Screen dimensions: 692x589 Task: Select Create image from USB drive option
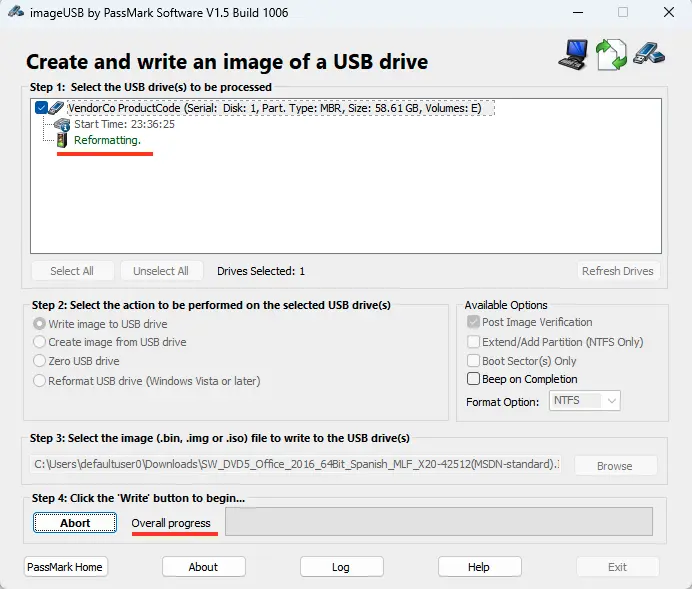[x=39, y=342]
